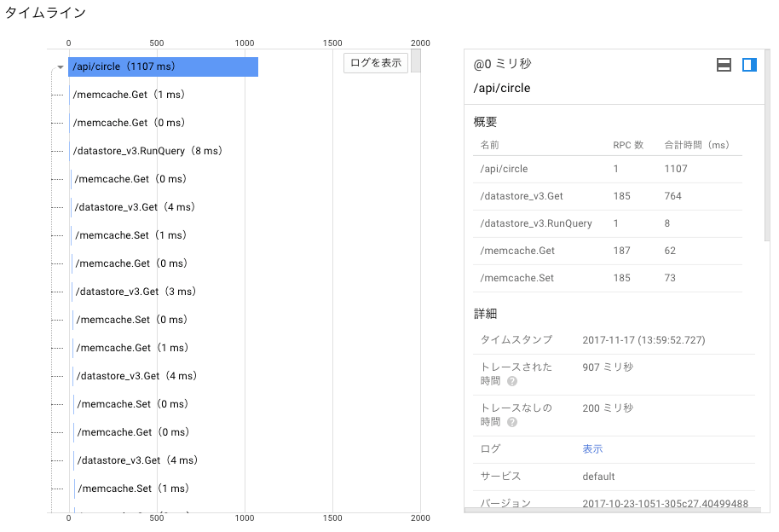779x532 pixels.
Task: Click the span bar of /datastore_v3.RunQuery
Action: pyautogui.click(x=72, y=150)
